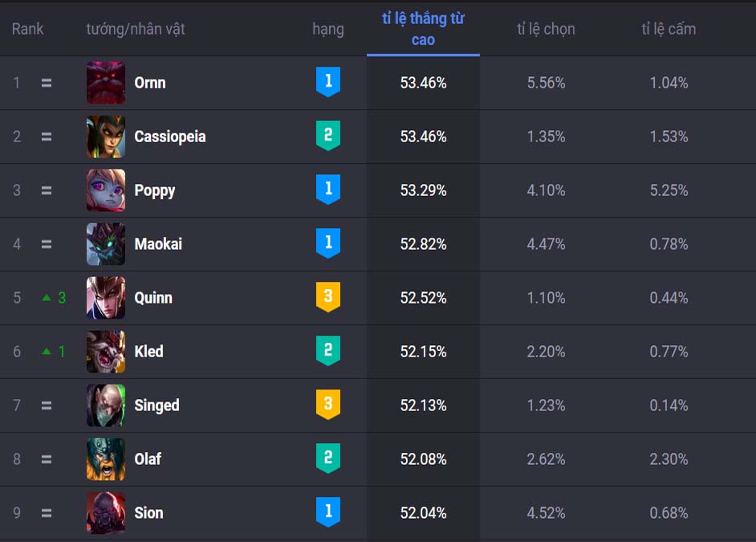The width and height of the screenshot is (756, 542).
Task: Click Singed's champion portrait
Action: coord(106,405)
